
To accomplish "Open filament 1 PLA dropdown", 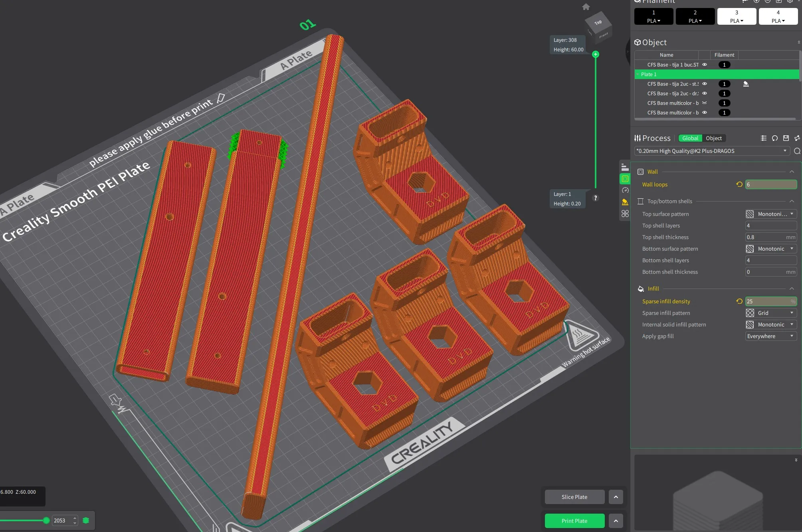I will click(x=653, y=21).
